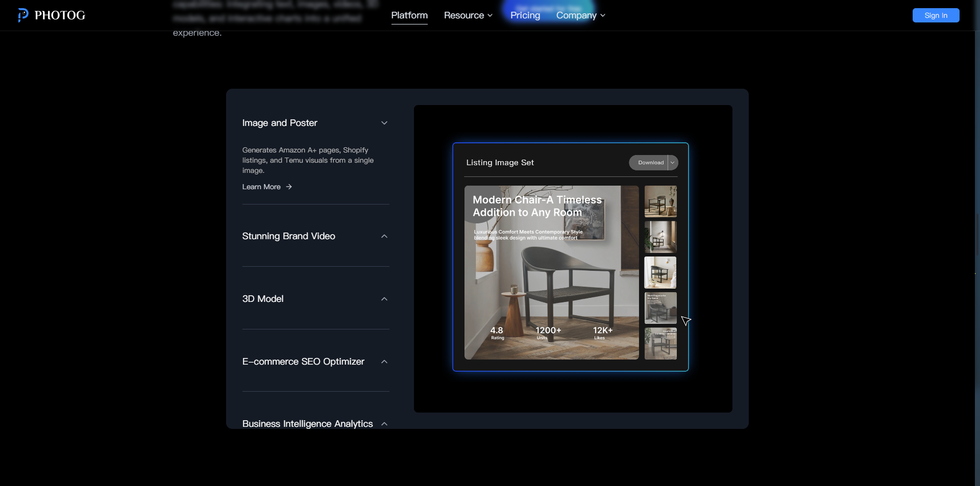Image resolution: width=980 pixels, height=486 pixels.
Task: Open the Company dropdown menu
Action: point(580,15)
